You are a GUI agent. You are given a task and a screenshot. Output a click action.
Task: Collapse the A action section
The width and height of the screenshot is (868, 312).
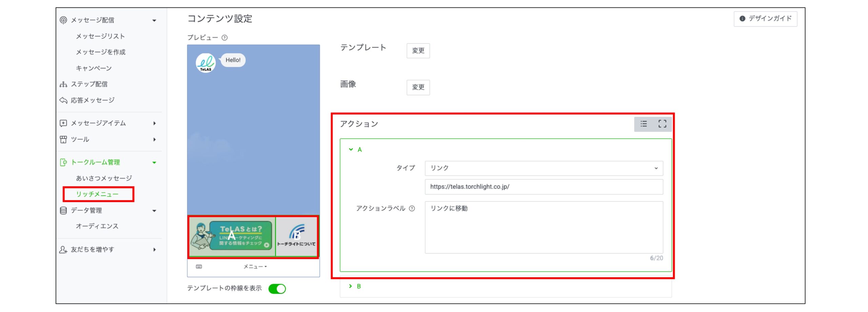tap(351, 149)
